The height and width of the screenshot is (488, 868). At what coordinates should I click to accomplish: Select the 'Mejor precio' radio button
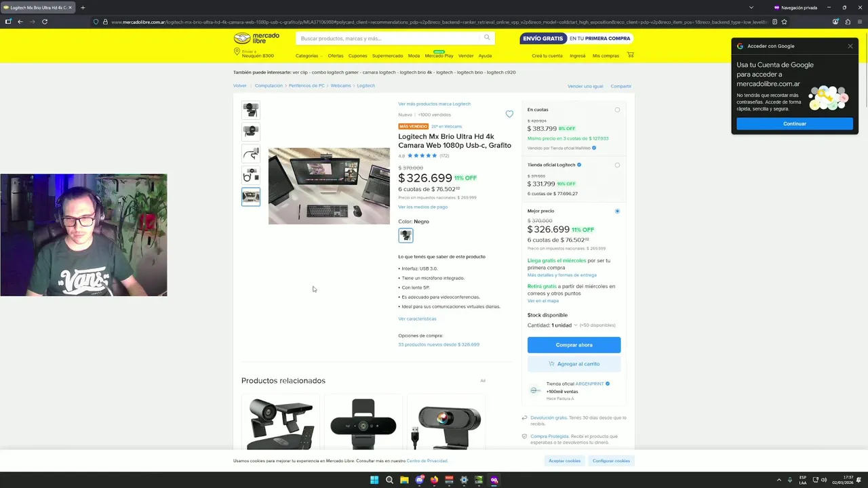coord(617,211)
